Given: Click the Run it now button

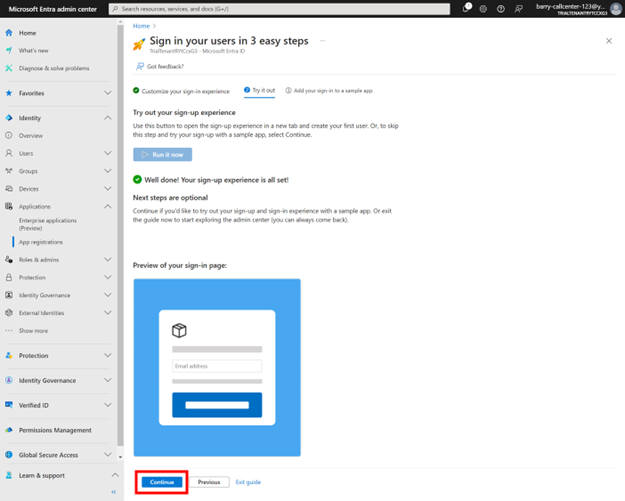Looking at the screenshot, I should (163, 155).
